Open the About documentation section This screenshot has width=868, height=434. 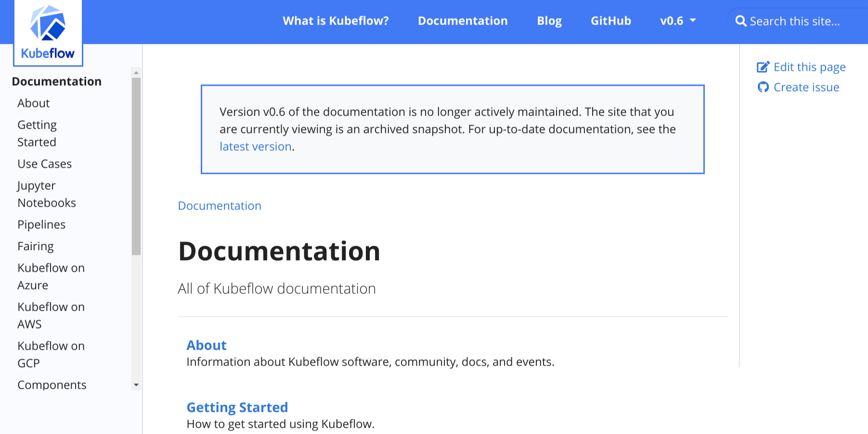pos(207,345)
